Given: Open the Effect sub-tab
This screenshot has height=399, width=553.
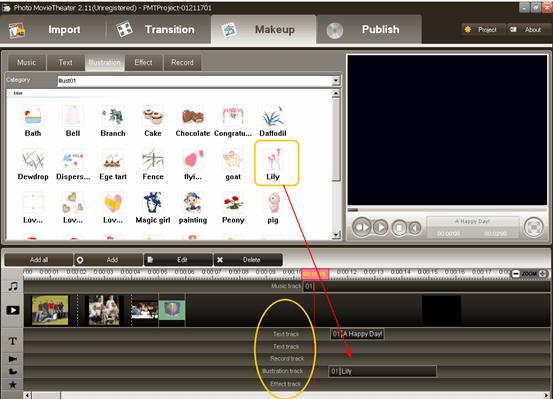Looking at the screenshot, I should coord(143,62).
